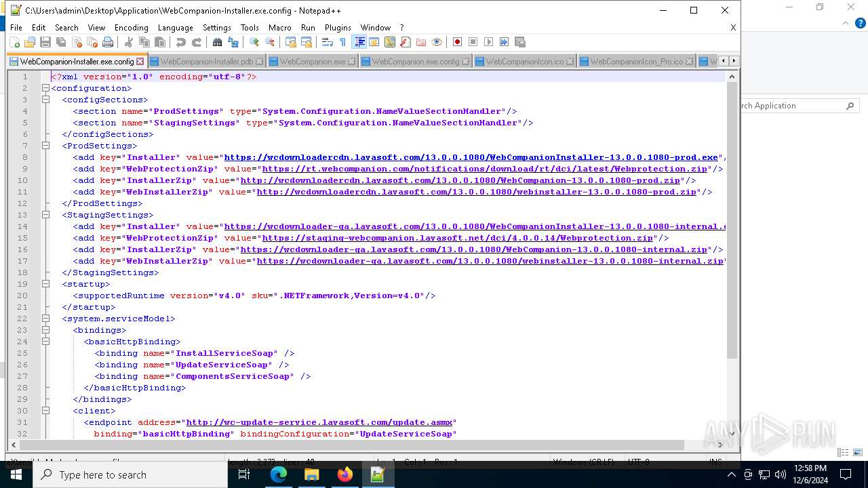Close the WebCompanion-Installer.exe.config tab
Viewport: 868px width, 488px height.
pos(140,62)
